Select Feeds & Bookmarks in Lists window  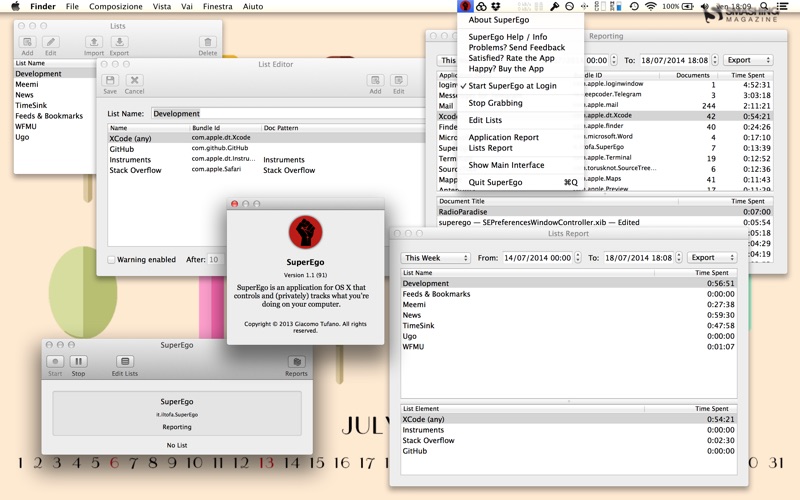click(x=55, y=116)
